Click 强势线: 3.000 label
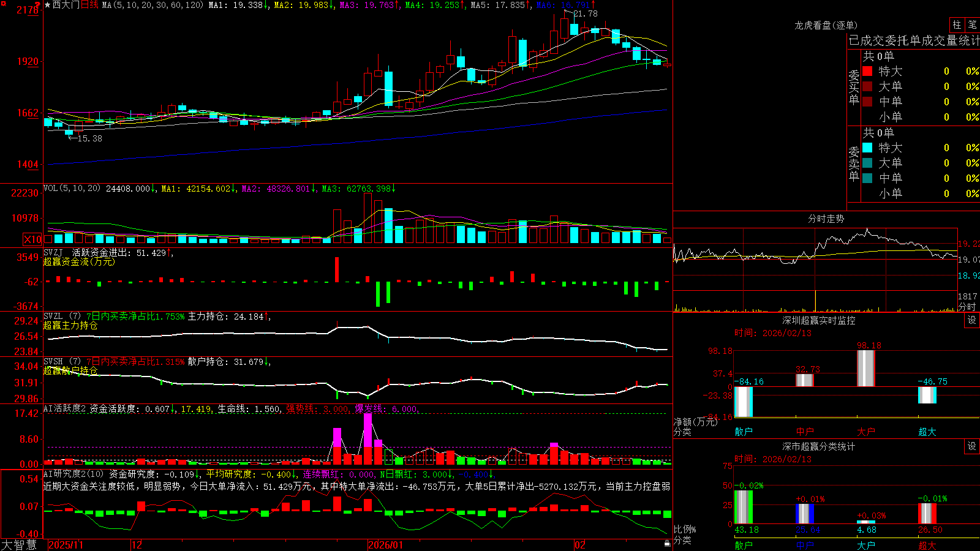 click(317, 409)
